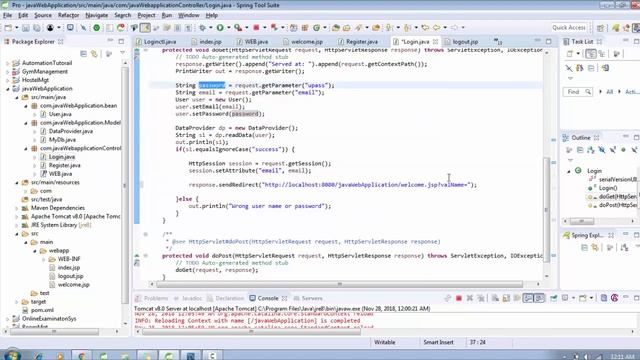Image resolution: width=640 pixels, height=360 pixels.
Task: Open the File menu
Action: [7, 16]
